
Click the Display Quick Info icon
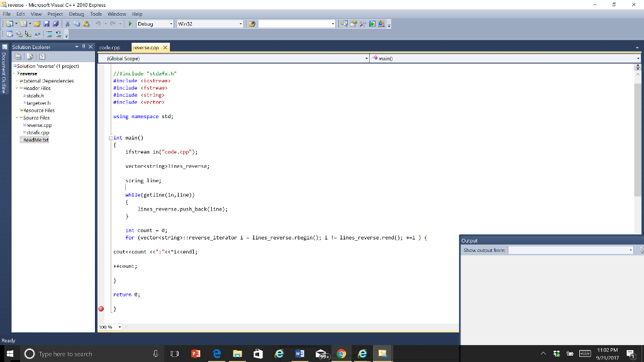click(x=28, y=34)
